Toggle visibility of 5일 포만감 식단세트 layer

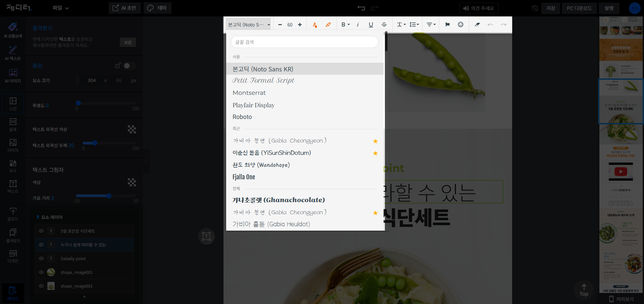point(41,231)
